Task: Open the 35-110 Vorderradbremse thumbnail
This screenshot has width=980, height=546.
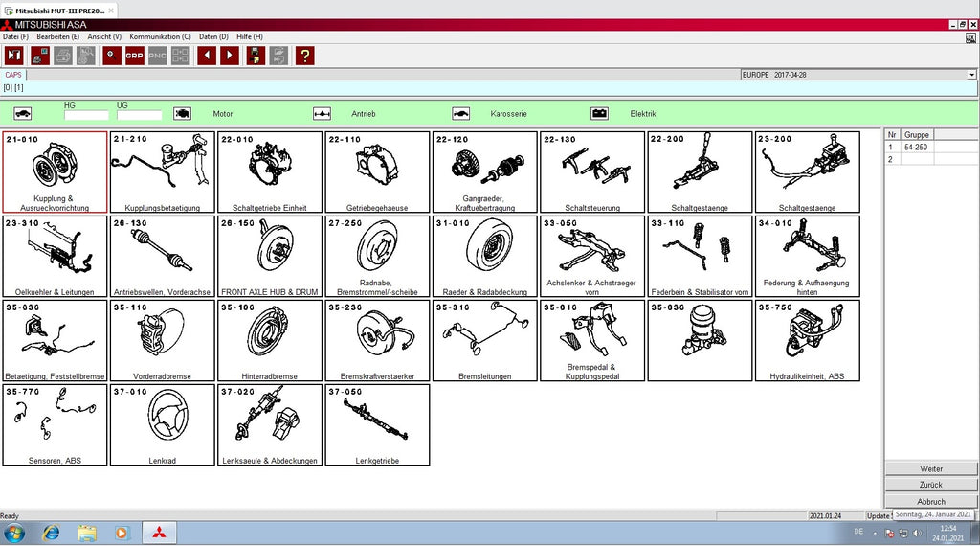Action: point(162,340)
